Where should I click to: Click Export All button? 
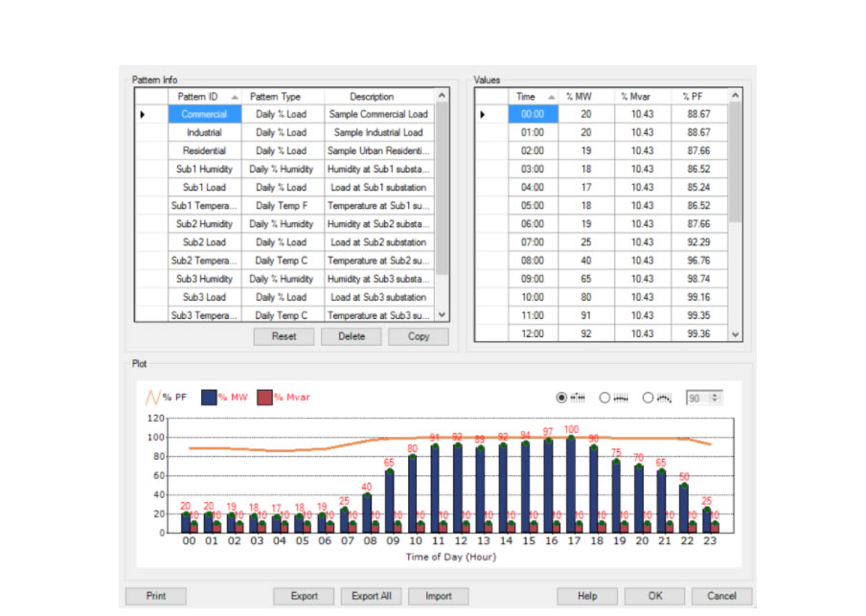pyautogui.click(x=371, y=596)
